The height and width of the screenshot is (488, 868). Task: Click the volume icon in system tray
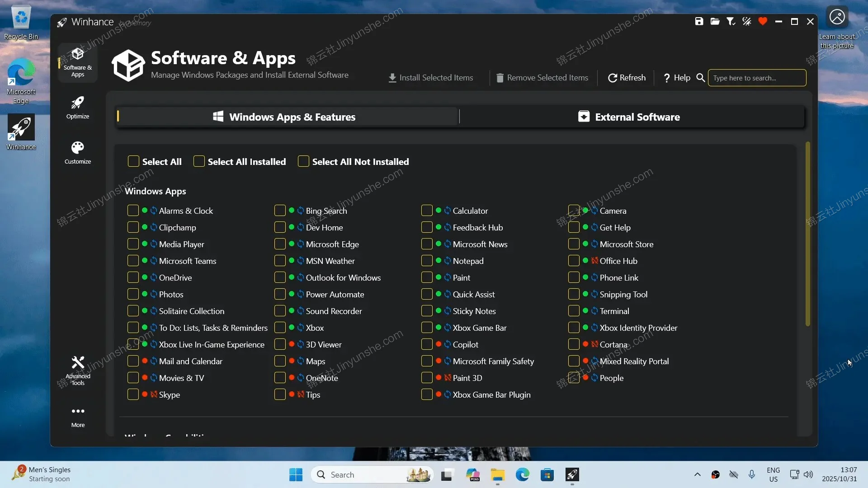point(808,474)
